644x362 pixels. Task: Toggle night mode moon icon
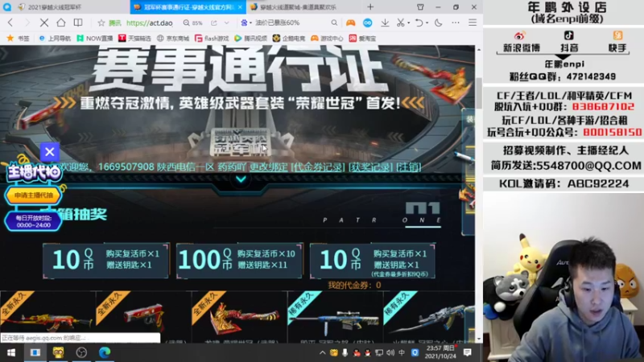[x=438, y=23]
